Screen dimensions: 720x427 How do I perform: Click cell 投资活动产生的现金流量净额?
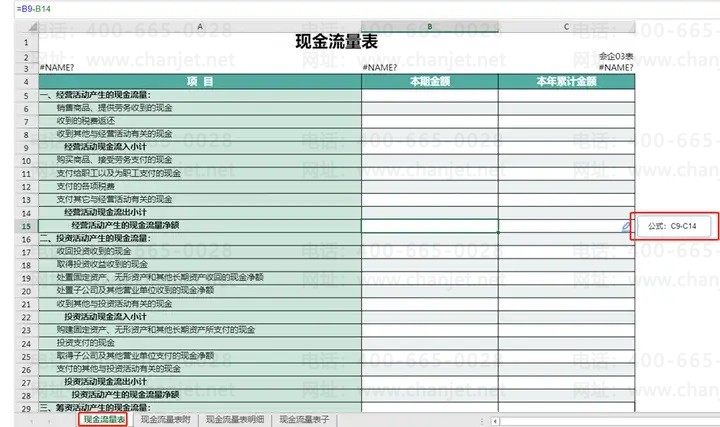[x=200, y=395]
